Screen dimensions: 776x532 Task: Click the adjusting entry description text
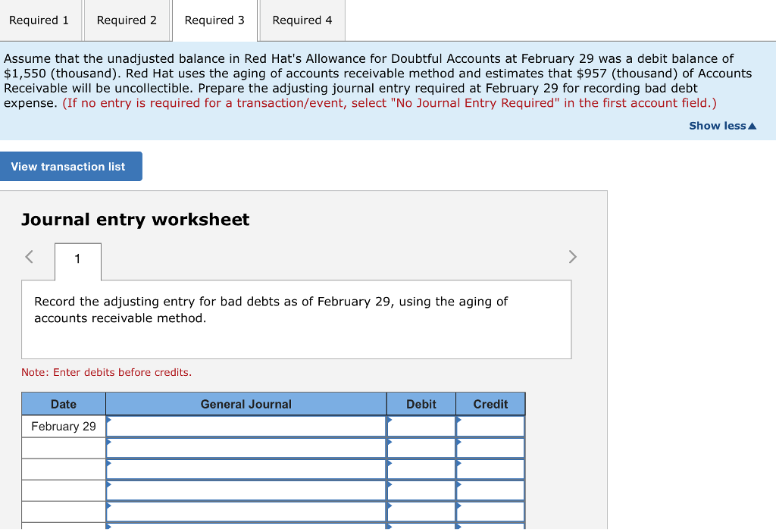(271, 310)
